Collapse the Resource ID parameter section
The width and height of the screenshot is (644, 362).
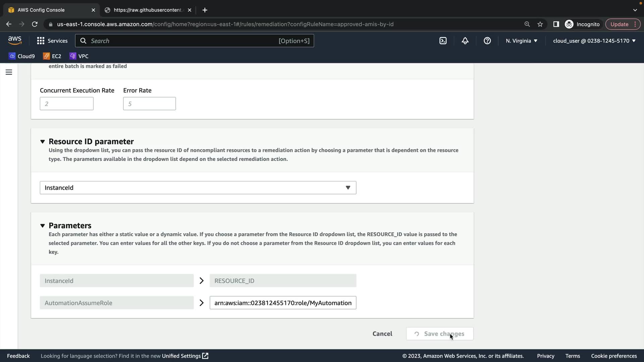click(x=43, y=141)
